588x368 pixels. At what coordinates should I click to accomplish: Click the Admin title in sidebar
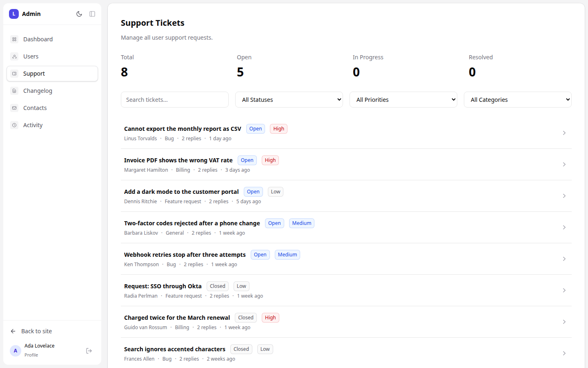[31, 14]
